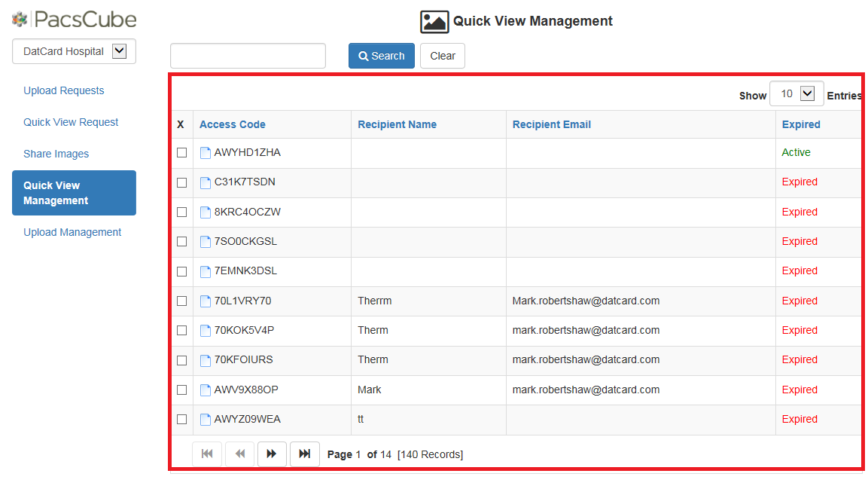The width and height of the screenshot is (868, 495).
Task: Click the recipient name tt
Action: [x=361, y=419]
